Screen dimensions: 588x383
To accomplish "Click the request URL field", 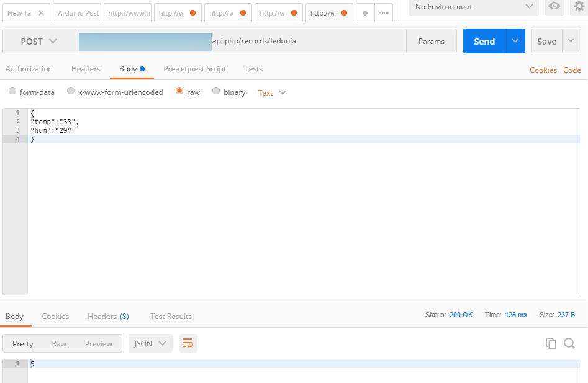I will point(240,41).
